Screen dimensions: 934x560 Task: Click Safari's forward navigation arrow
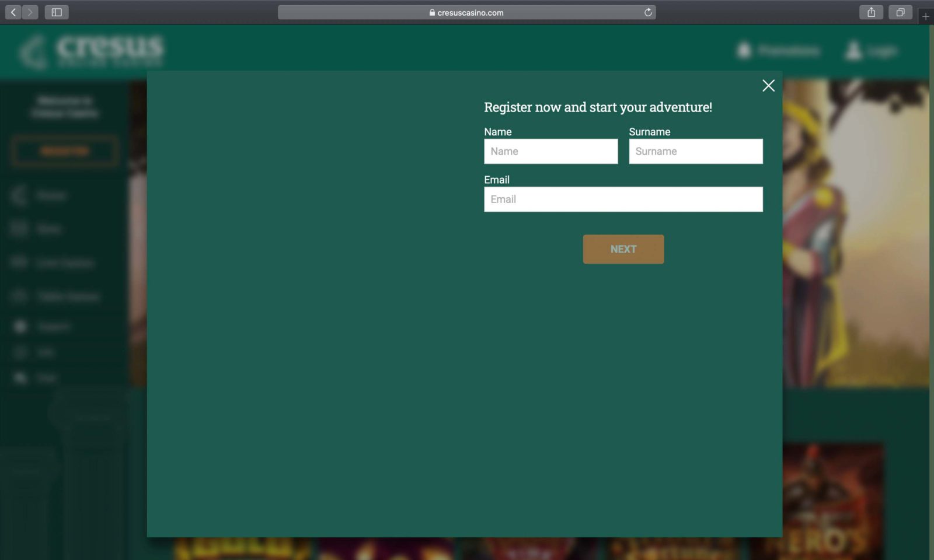pos(29,12)
